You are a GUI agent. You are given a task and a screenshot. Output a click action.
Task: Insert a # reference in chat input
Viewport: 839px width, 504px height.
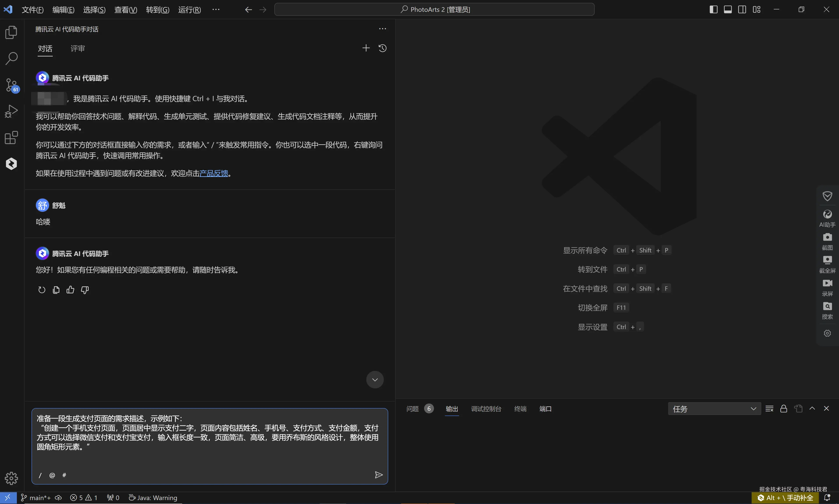point(64,475)
